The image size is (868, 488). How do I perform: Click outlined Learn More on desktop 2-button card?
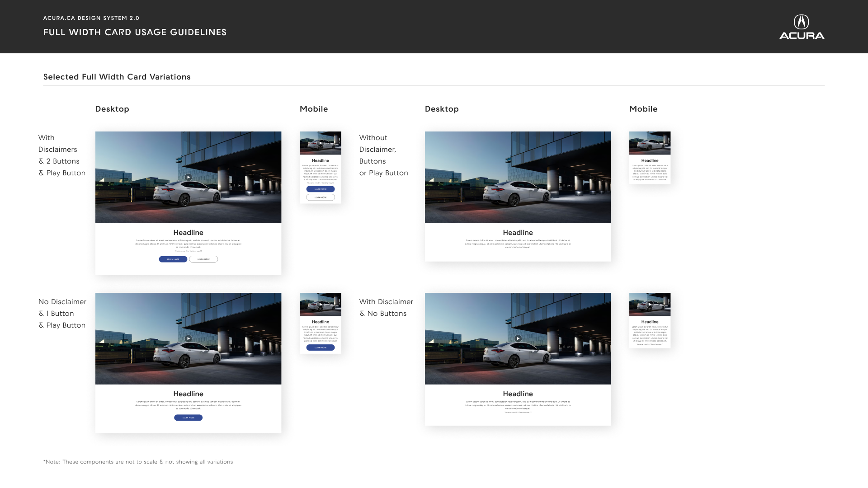(203, 259)
